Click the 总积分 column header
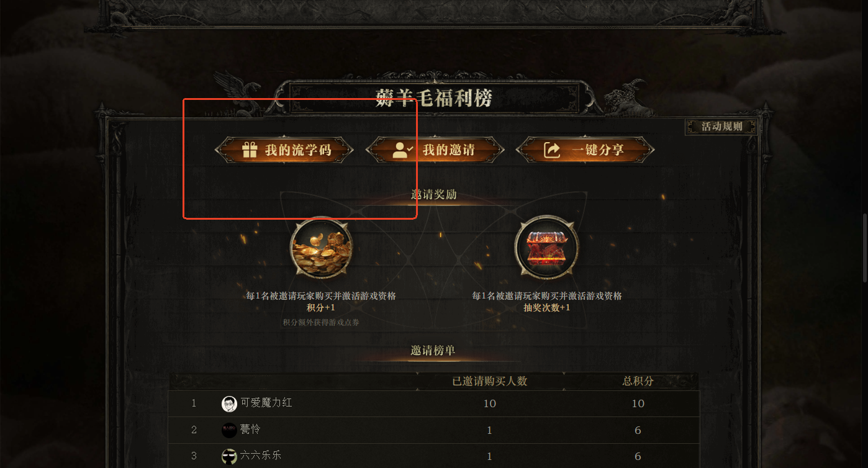 (x=638, y=381)
